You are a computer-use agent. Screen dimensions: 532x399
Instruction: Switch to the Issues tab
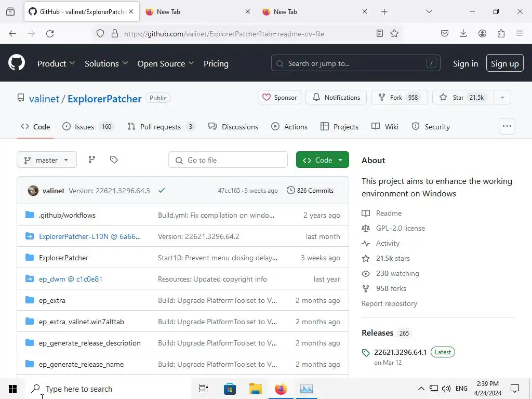[x=88, y=127]
